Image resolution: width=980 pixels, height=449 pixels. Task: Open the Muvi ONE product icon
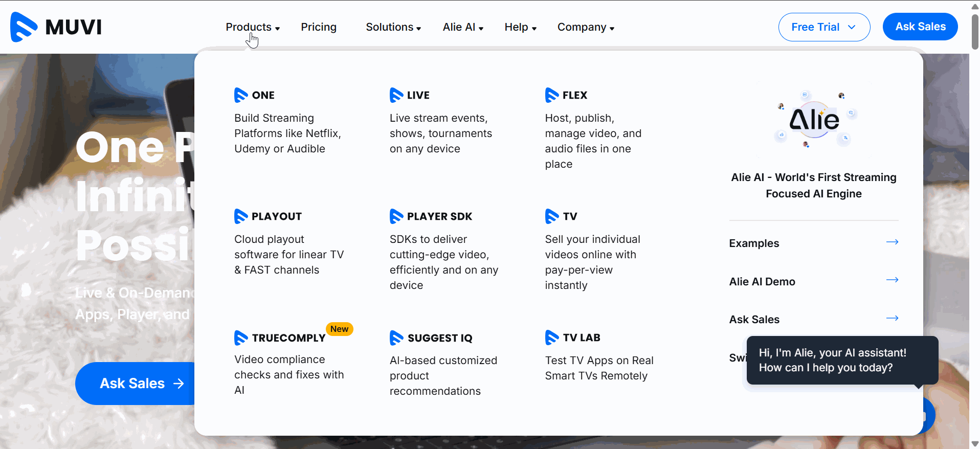[x=241, y=95]
